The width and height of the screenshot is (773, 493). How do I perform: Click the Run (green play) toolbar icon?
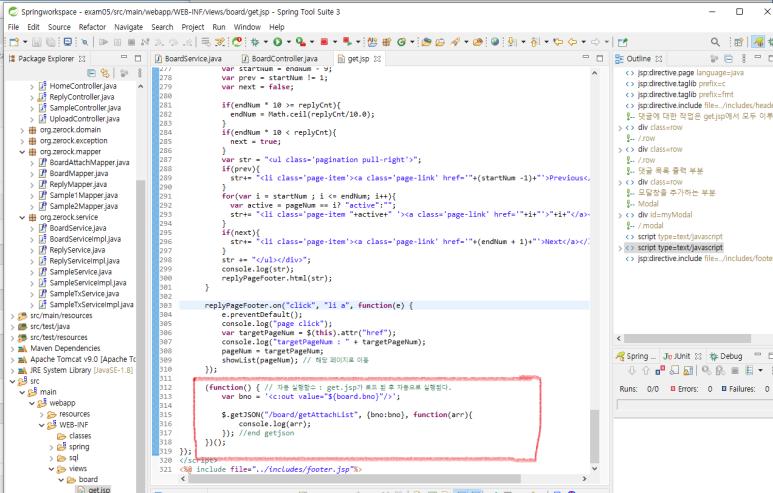[x=278, y=42]
